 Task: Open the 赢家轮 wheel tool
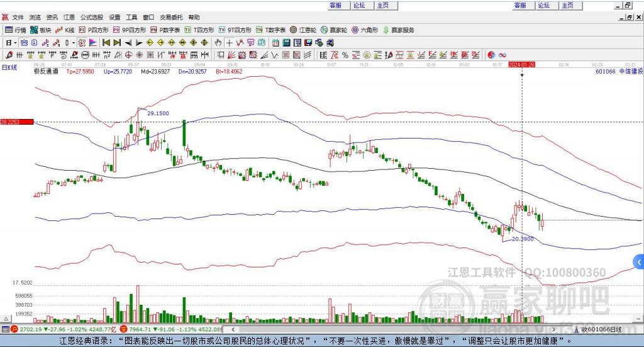(334, 30)
